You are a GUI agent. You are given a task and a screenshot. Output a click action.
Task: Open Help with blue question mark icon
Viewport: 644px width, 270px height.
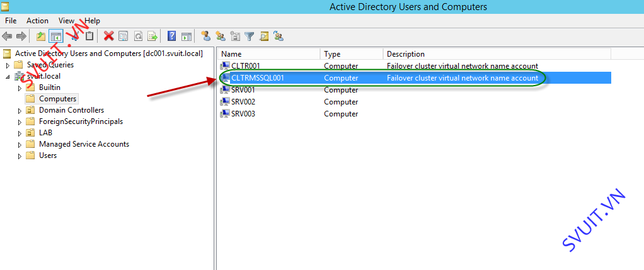(x=171, y=36)
